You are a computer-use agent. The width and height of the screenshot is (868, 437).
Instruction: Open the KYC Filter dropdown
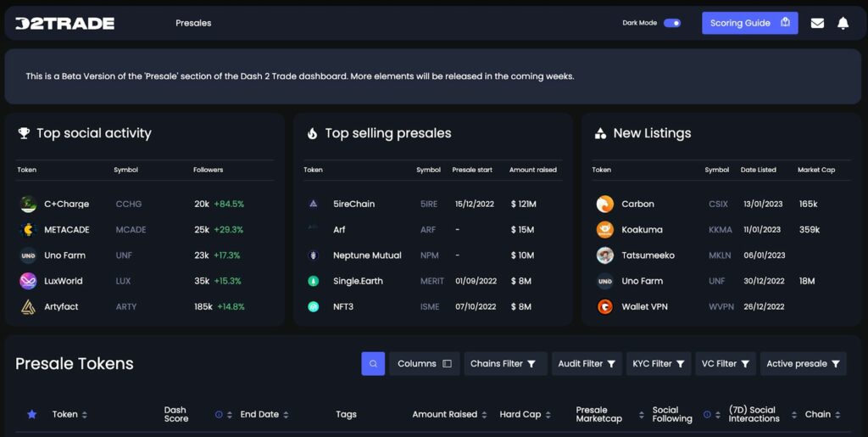[x=659, y=364]
